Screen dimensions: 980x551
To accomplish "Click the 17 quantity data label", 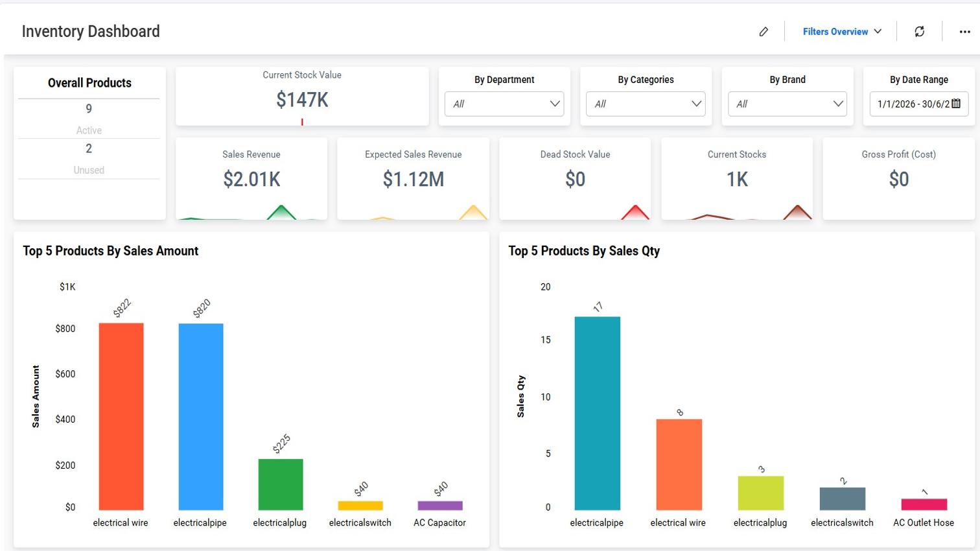I will [598, 307].
